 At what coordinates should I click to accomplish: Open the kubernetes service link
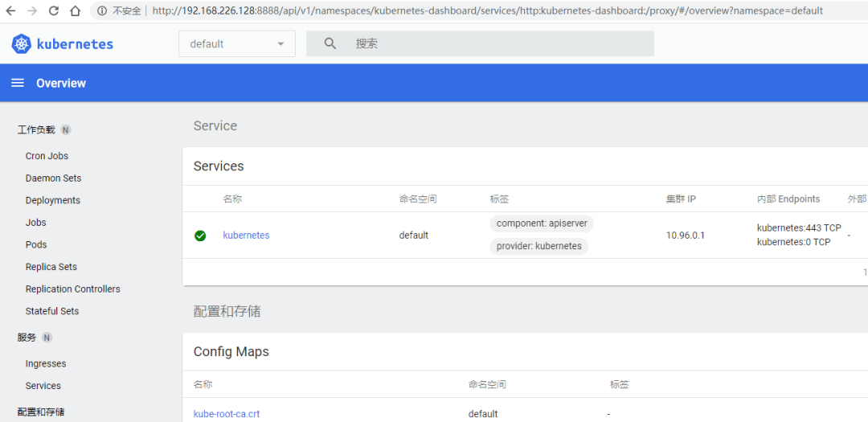pos(247,236)
